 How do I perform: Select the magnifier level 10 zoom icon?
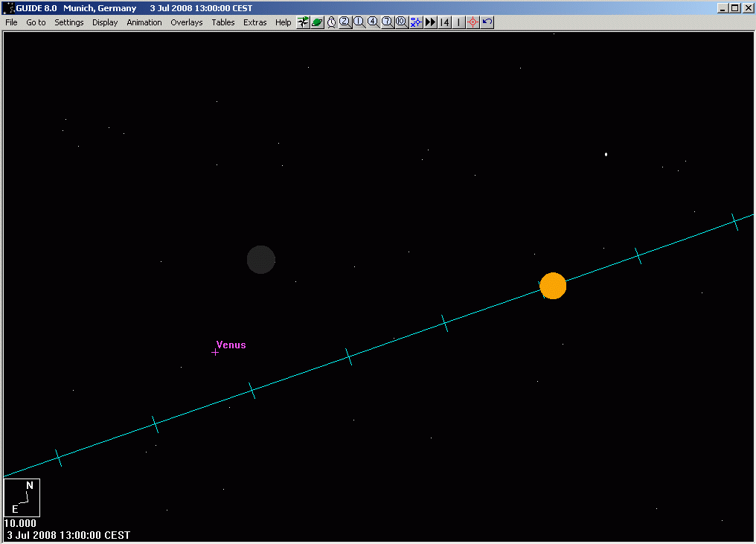(x=402, y=22)
